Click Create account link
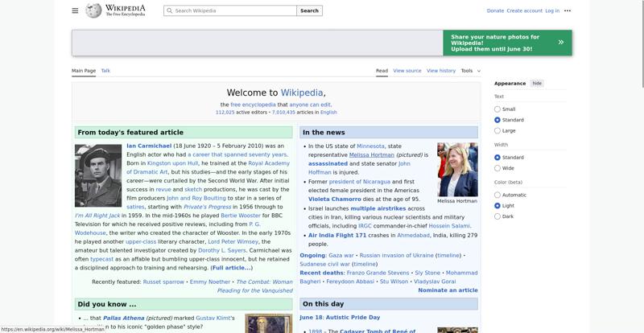 click(x=524, y=10)
